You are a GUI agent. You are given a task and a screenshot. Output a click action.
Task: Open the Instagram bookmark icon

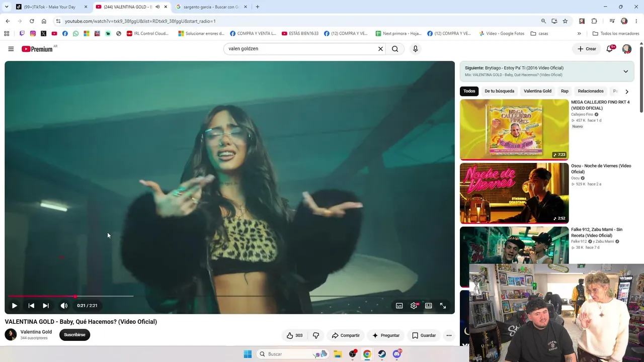(x=33, y=34)
